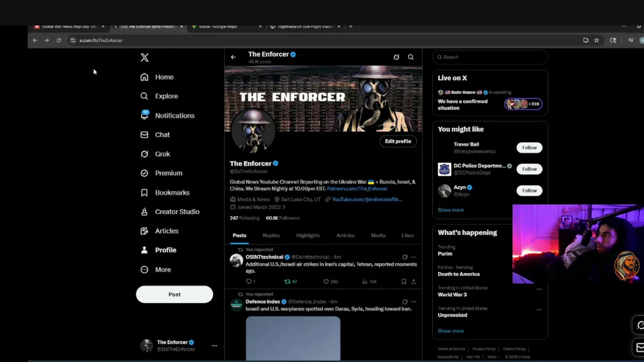Expand More links in footer
The height and width of the screenshot is (362, 644).
click(x=493, y=357)
